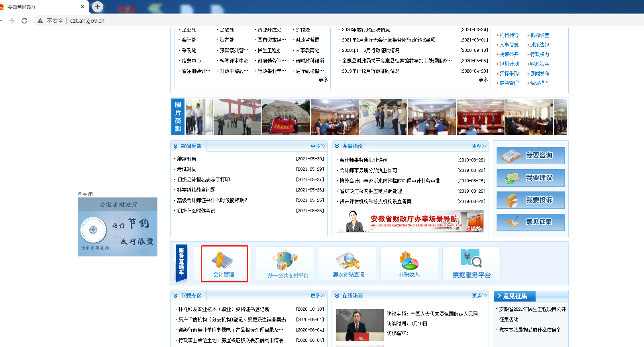Click the 我要咨询 button
Image resolution: width=644 pixels, height=347 pixels.
coord(530,156)
